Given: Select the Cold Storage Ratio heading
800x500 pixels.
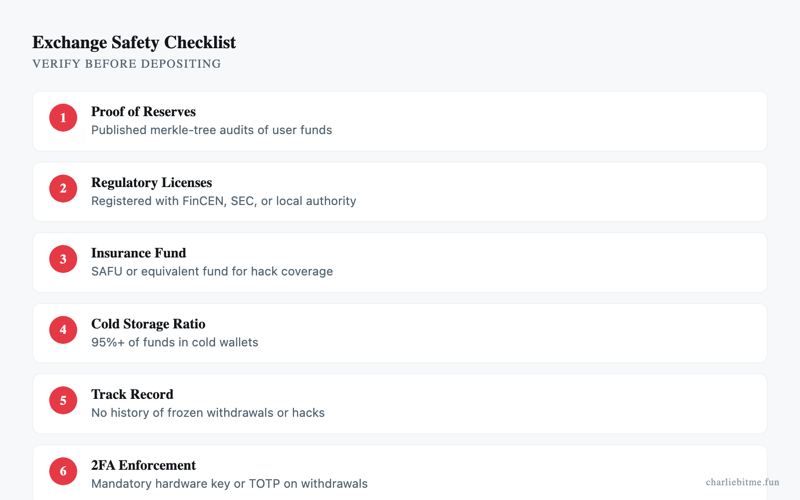Looking at the screenshot, I should point(148,324).
